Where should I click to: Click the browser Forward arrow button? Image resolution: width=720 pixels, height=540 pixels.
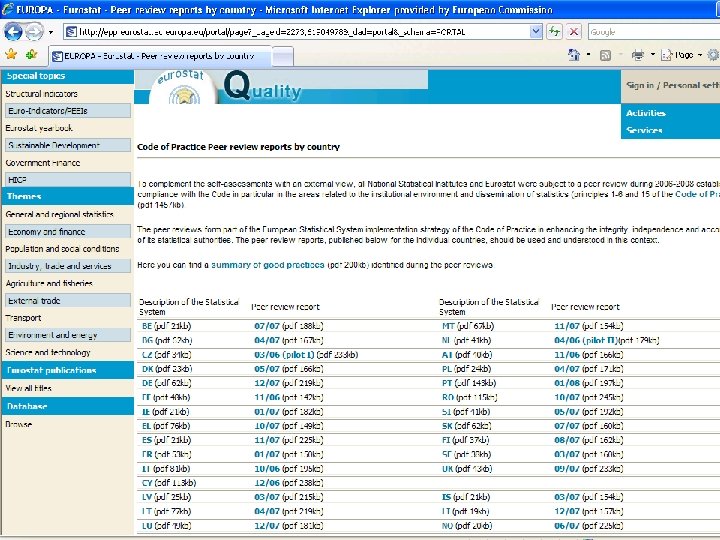[34, 32]
